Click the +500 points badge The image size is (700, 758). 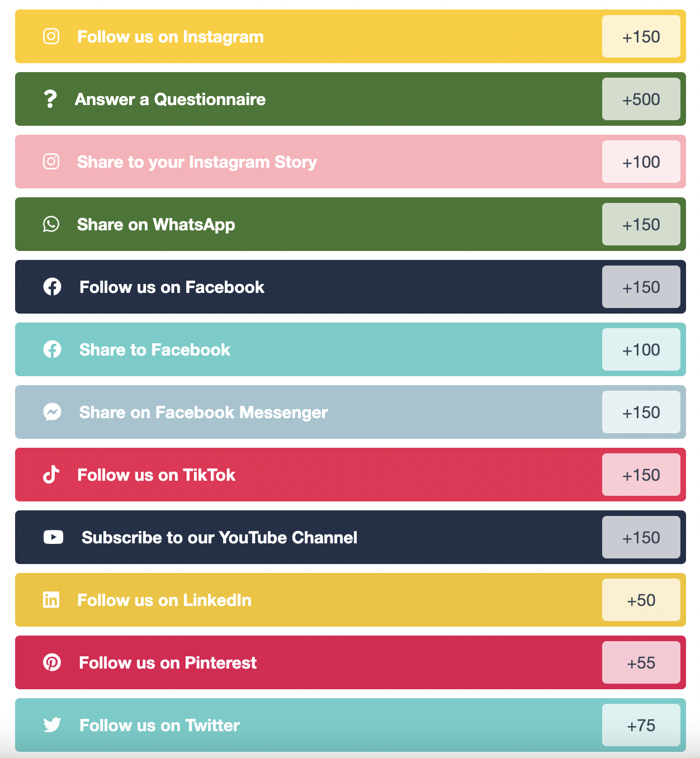[x=641, y=99]
